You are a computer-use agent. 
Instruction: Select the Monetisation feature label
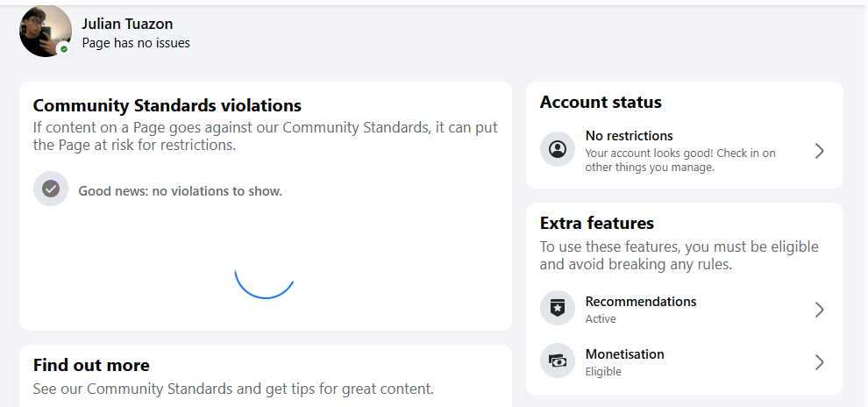coord(624,354)
